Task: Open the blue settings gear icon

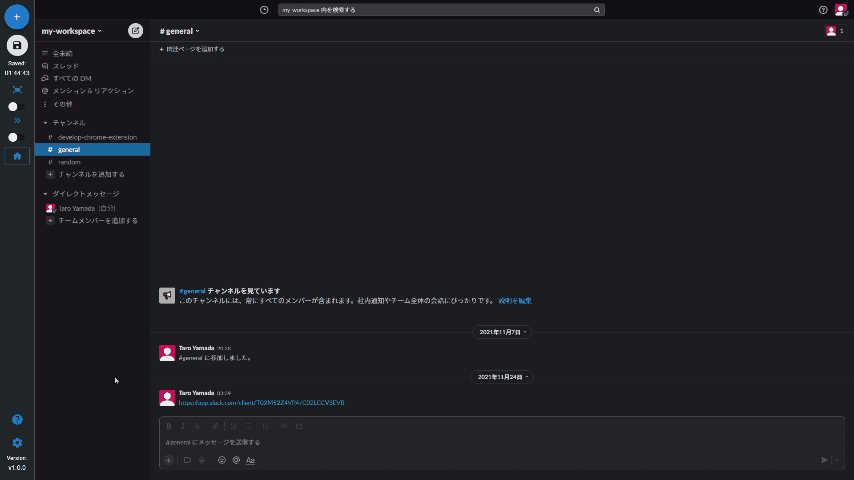Action: (17, 443)
